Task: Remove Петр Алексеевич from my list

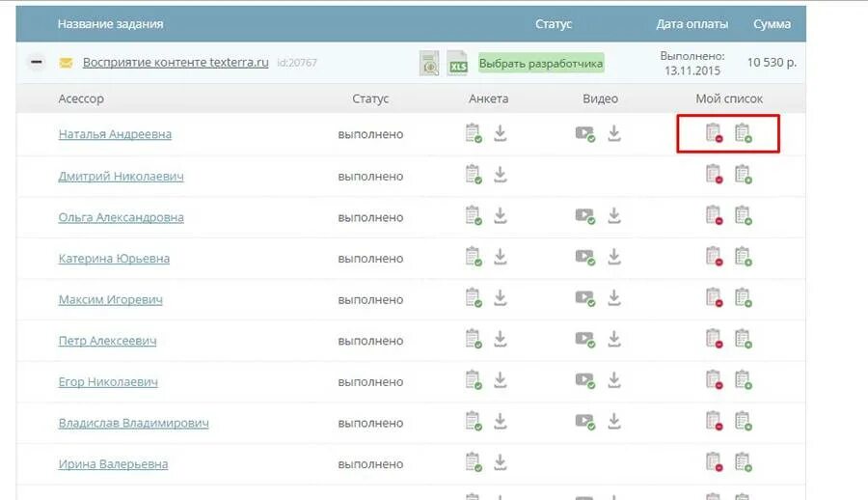Action: [x=714, y=339]
